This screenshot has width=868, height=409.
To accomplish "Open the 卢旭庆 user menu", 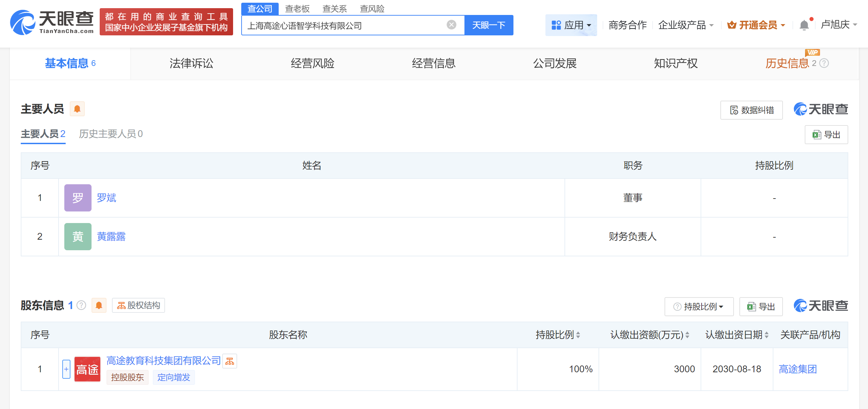I will coord(839,24).
